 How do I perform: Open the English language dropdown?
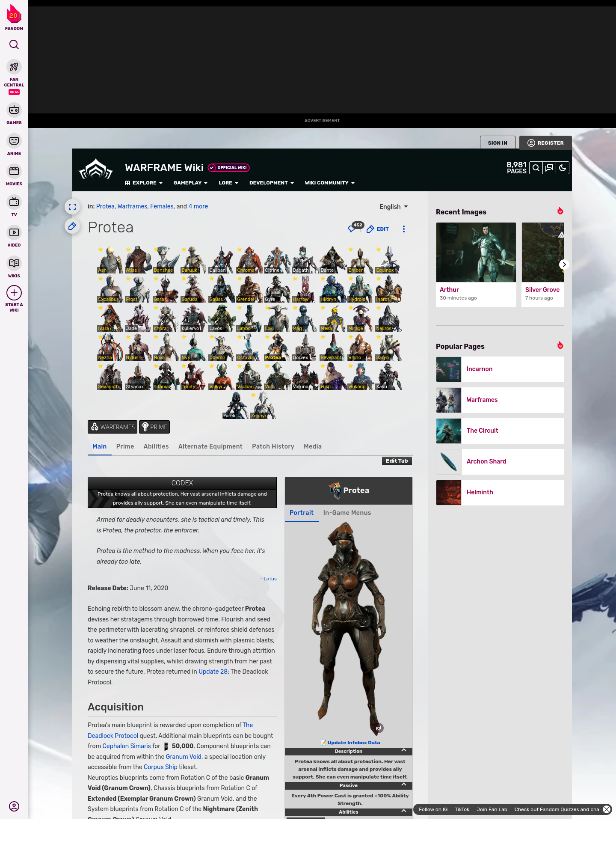point(394,207)
